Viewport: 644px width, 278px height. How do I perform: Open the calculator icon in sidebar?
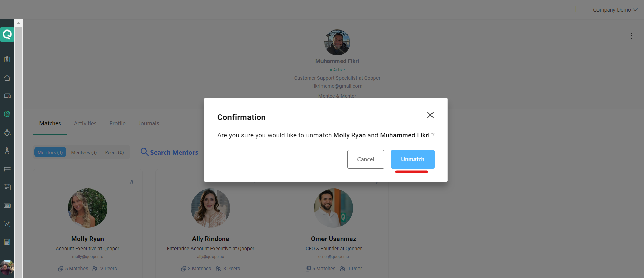click(x=7, y=242)
